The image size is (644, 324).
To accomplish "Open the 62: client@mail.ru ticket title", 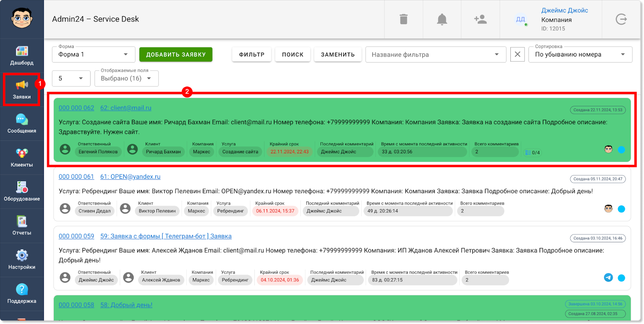I will pos(126,108).
